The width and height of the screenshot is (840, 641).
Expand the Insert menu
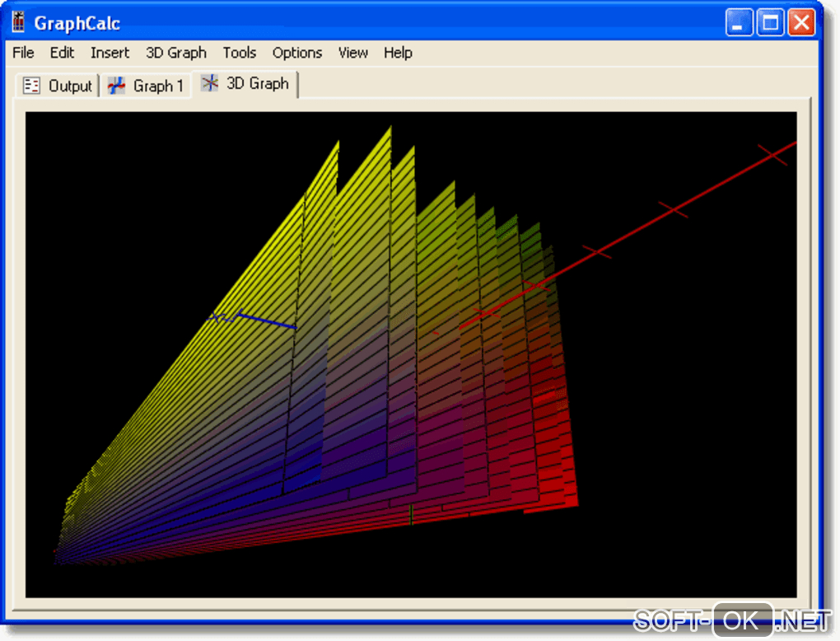110,53
